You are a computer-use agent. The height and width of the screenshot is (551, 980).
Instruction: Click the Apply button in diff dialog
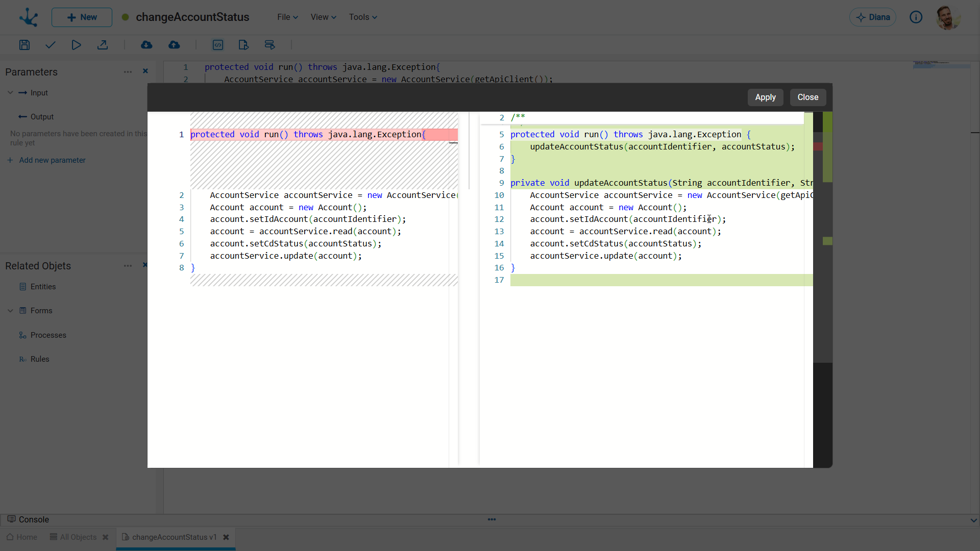765,97
